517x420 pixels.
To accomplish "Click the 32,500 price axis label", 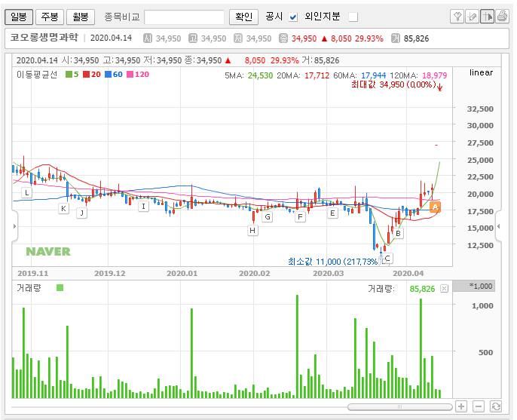I will point(480,109).
